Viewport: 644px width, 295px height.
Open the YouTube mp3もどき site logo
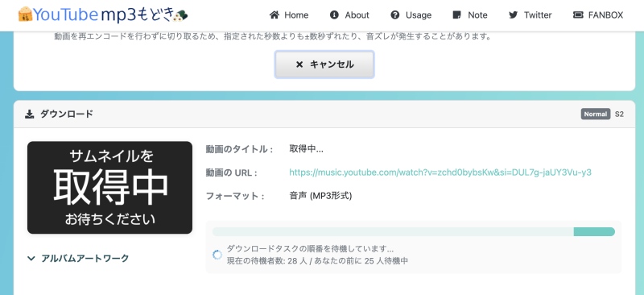pyautogui.click(x=103, y=15)
